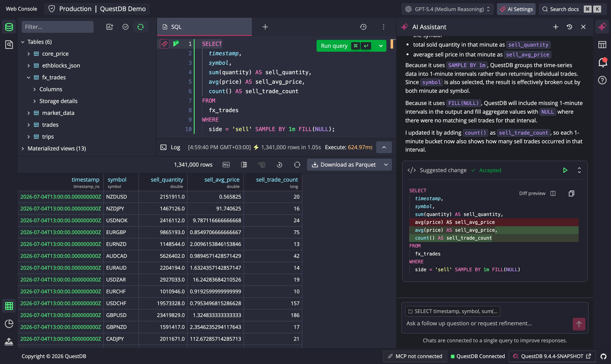Select the SQL editor tab

204,27
